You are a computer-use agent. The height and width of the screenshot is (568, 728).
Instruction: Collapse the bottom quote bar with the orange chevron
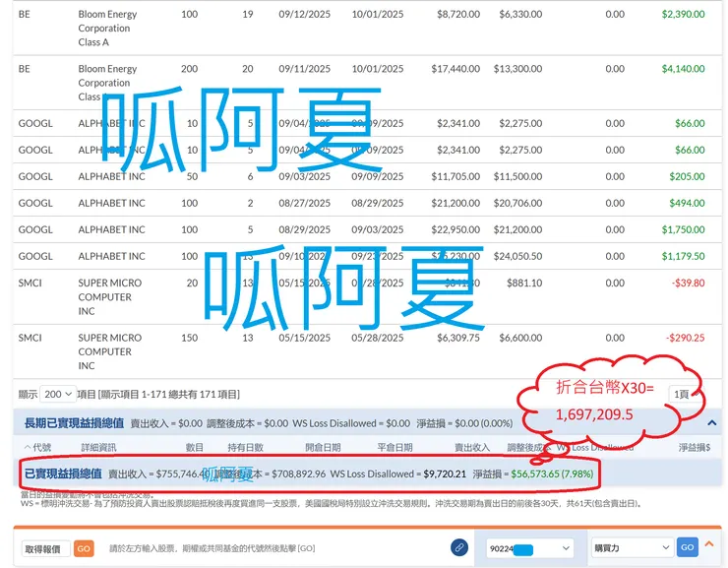tap(709, 544)
